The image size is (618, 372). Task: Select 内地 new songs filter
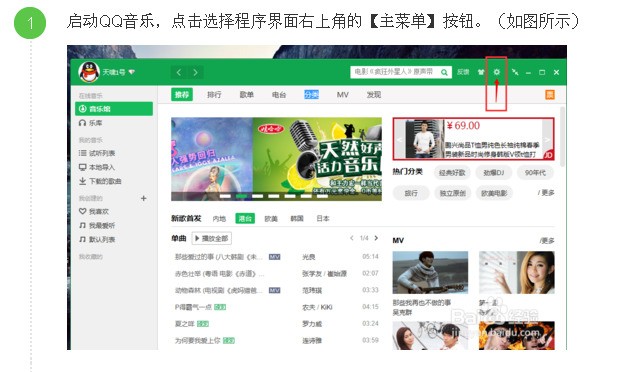click(219, 219)
